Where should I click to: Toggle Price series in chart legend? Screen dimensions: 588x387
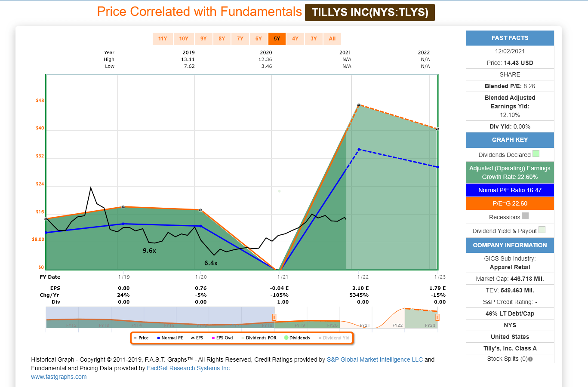pyautogui.click(x=141, y=338)
